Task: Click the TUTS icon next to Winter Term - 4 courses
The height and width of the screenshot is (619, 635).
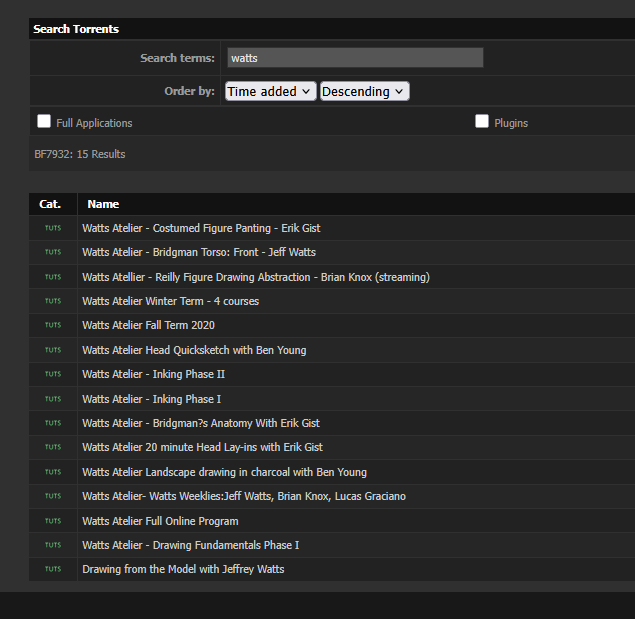Action: coord(53,301)
